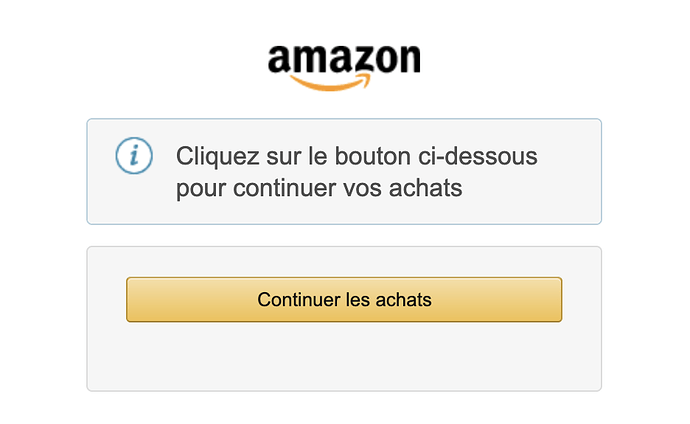
Task: Click the italic "i" inside info icon
Action: tap(134, 156)
